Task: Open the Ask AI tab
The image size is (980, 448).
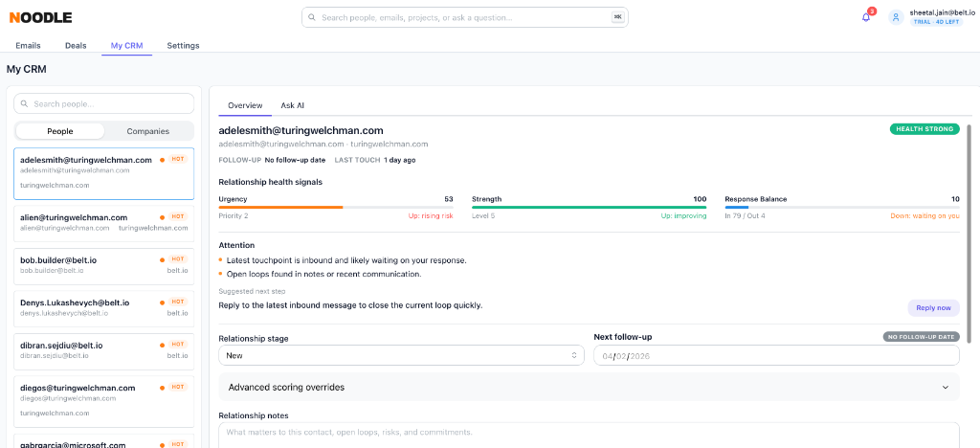Action: pyautogui.click(x=293, y=105)
